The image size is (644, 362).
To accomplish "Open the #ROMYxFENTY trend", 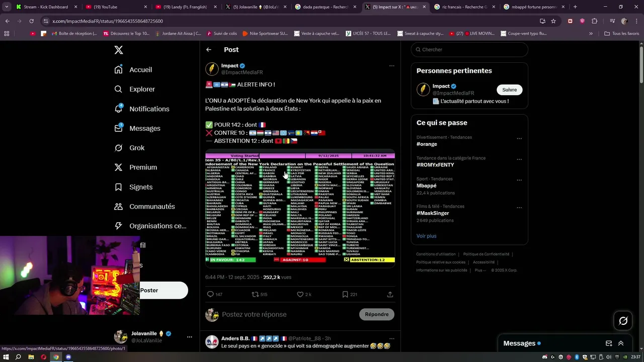I will (x=435, y=165).
